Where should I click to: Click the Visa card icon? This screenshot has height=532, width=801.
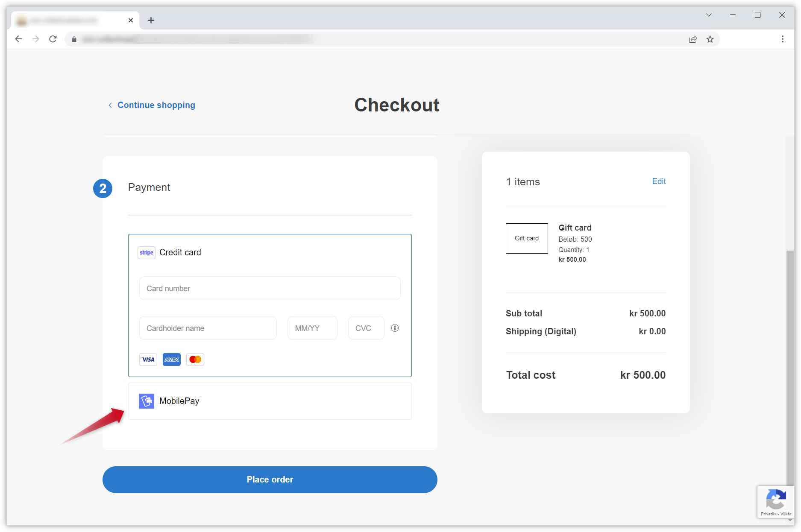point(148,359)
